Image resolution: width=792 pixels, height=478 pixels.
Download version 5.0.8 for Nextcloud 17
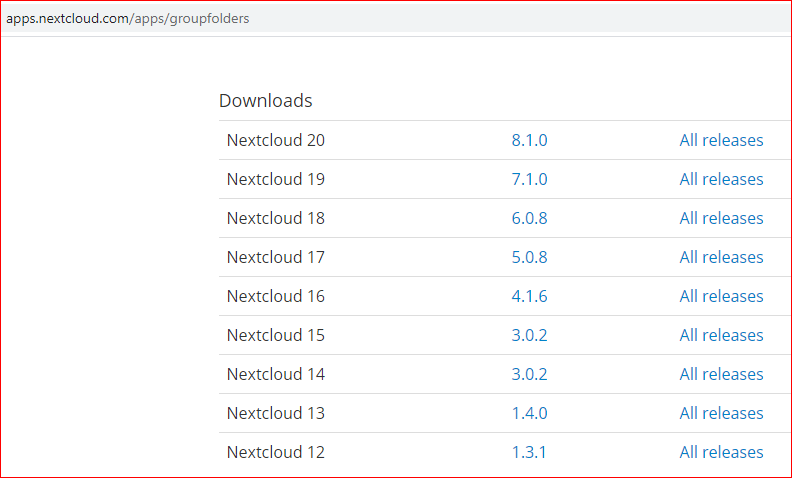(529, 257)
